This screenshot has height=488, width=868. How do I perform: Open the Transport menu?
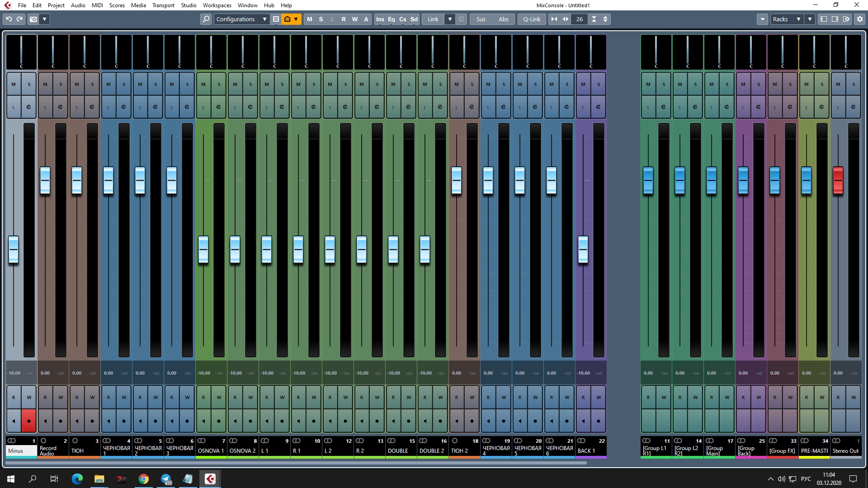point(163,5)
